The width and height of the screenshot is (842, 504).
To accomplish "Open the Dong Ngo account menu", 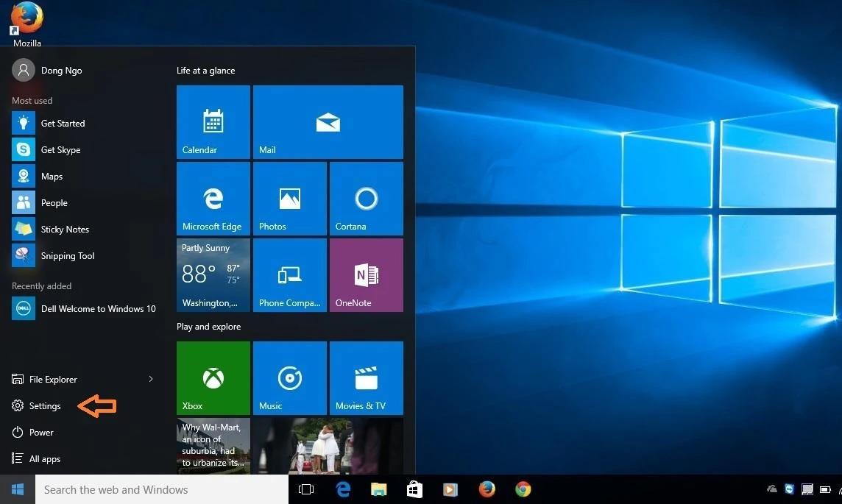I will tap(47, 70).
